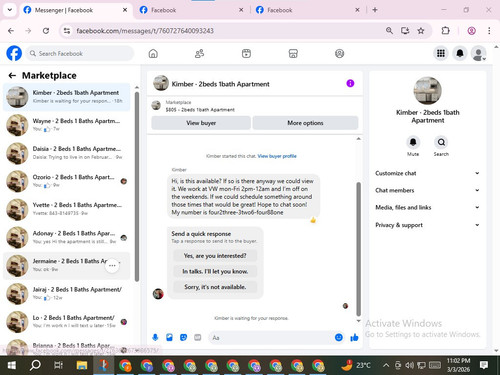The width and height of the screenshot is (500, 375).
Task: Click the chat messages scrollbar
Action: [x=359, y=249]
